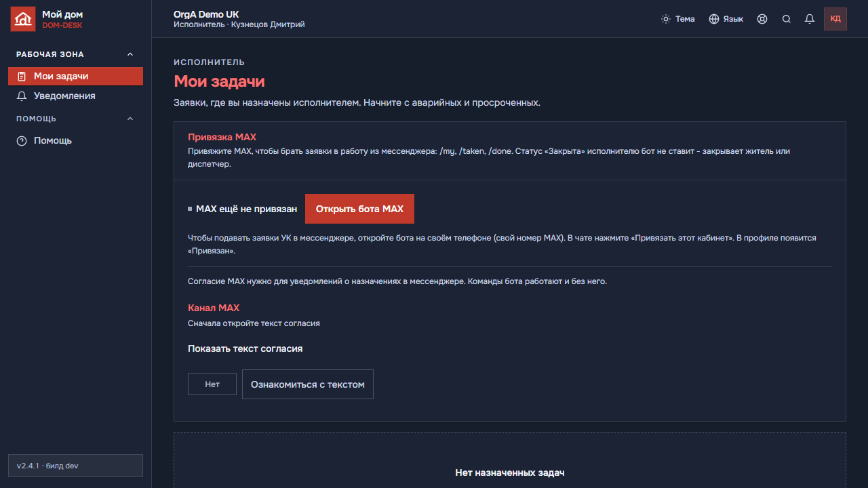Click the Показать текст согласия label
Screen dimensions: 868x488
tap(245, 348)
